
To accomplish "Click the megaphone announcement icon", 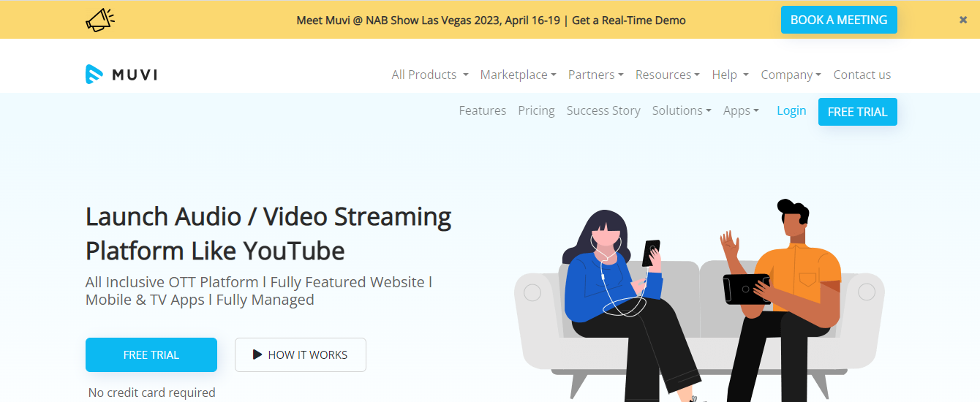I will pyautogui.click(x=100, y=20).
